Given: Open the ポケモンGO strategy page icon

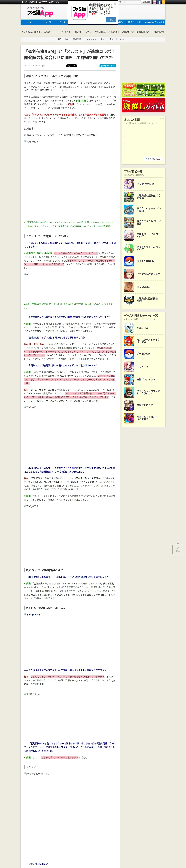Looking at the screenshot, I should 129,354.
